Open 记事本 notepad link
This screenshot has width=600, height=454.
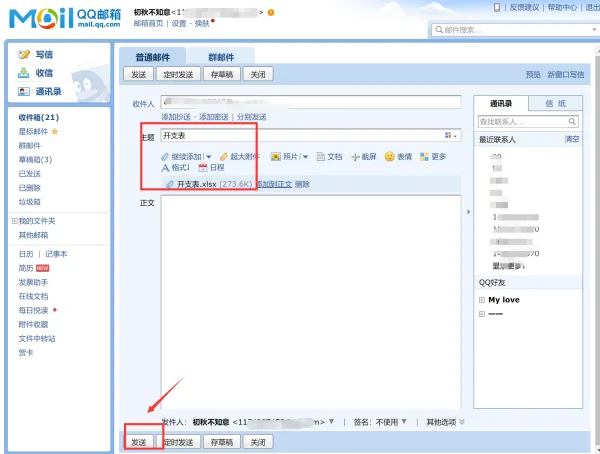tap(56, 254)
